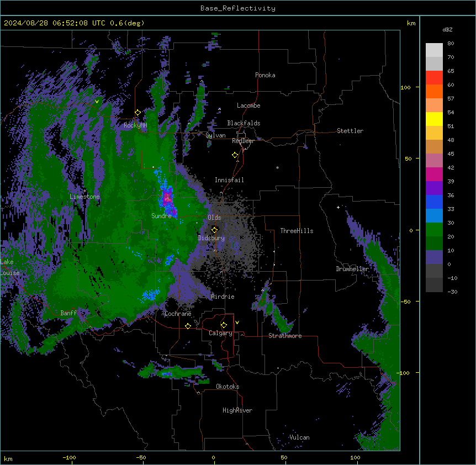Click the yellow diamond marker above Calgary label
Screen dimensions: 476x465
point(224,325)
